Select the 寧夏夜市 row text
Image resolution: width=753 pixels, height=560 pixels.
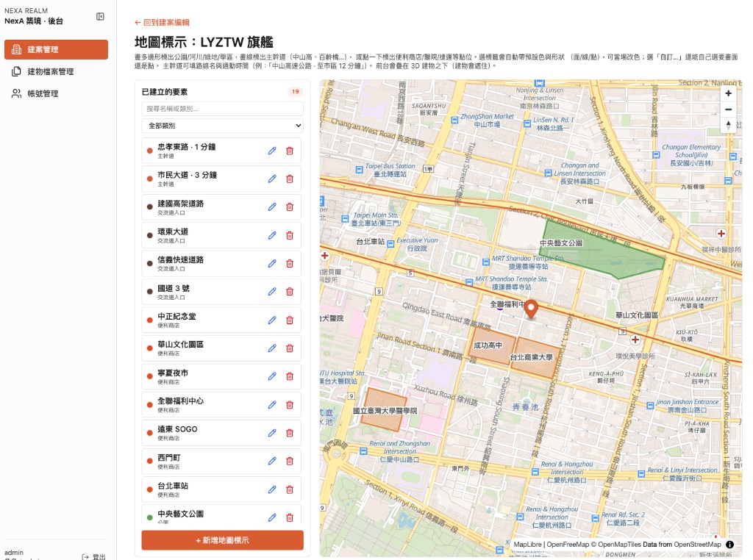173,373
